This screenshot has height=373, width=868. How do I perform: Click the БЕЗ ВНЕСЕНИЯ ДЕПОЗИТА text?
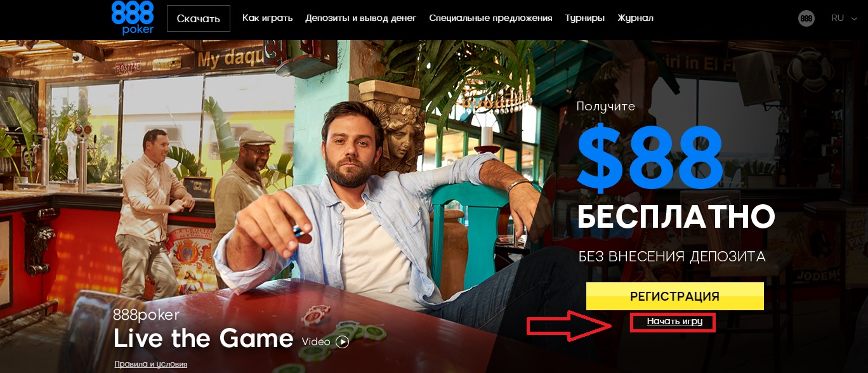[x=672, y=257]
